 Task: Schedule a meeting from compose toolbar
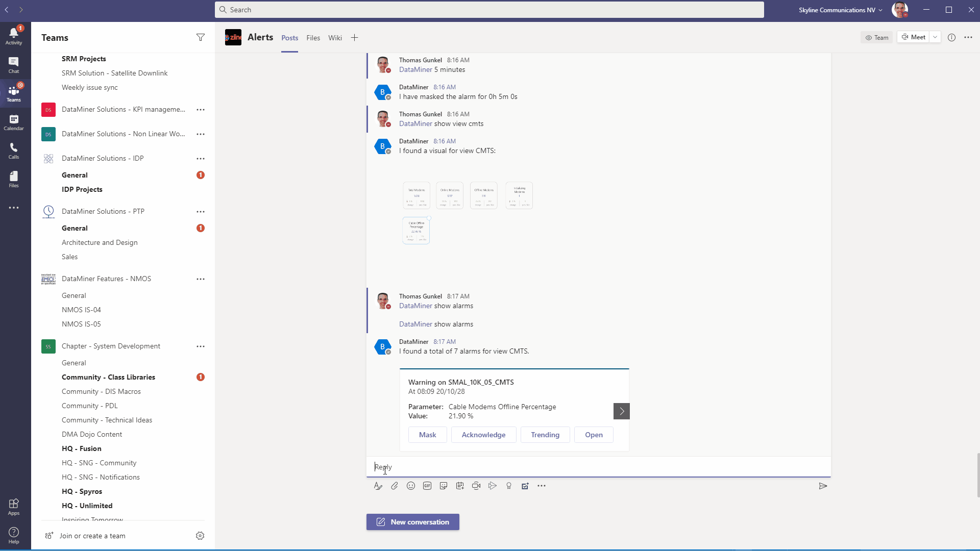(x=460, y=486)
